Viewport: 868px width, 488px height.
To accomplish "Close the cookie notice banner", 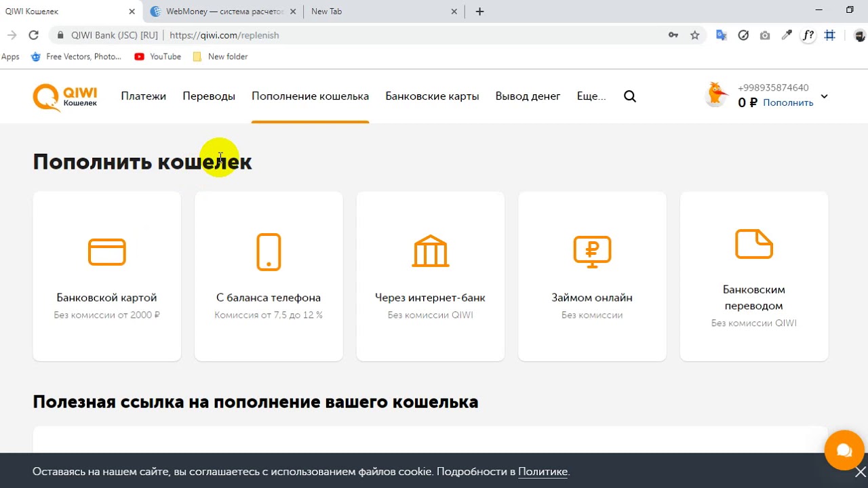I will pos(860,472).
